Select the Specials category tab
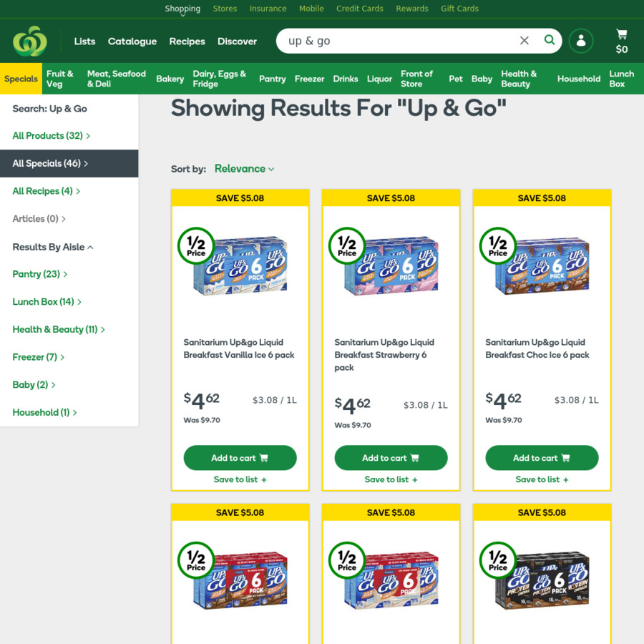The width and height of the screenshot is (644, 644). [x=21, y=79]
